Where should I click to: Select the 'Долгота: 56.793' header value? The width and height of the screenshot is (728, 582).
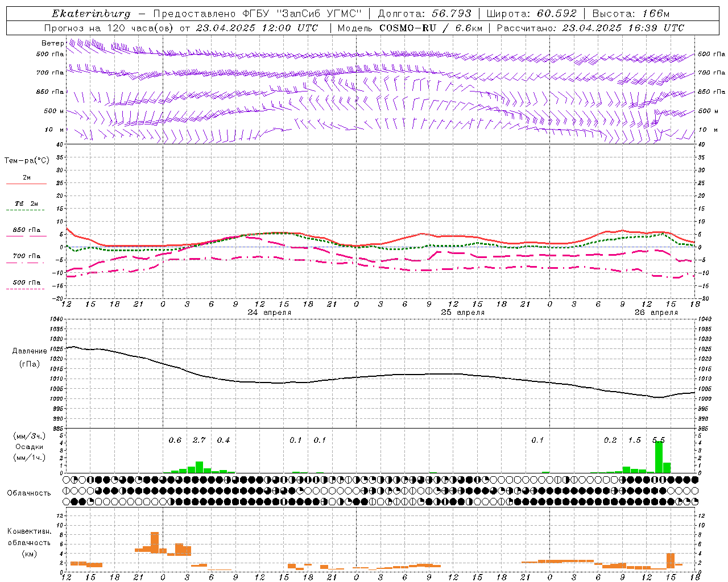click(x=425, y=14)
